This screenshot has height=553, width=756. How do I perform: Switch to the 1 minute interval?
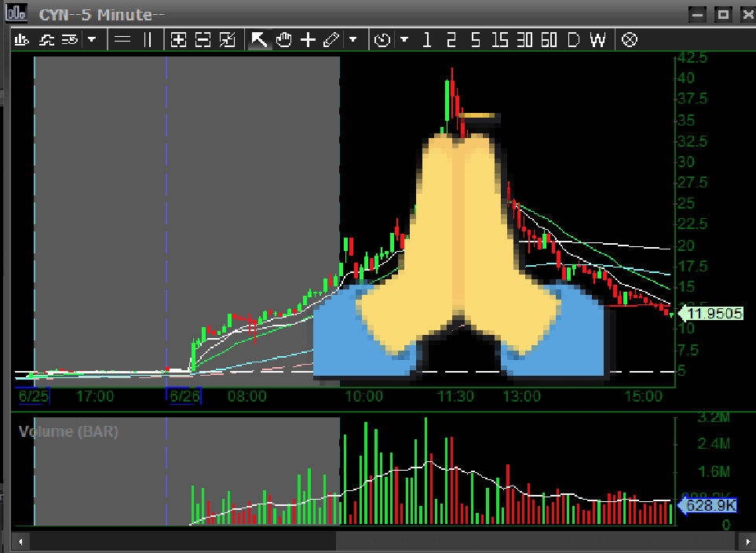pyautogui.click(x=426, y=39)
